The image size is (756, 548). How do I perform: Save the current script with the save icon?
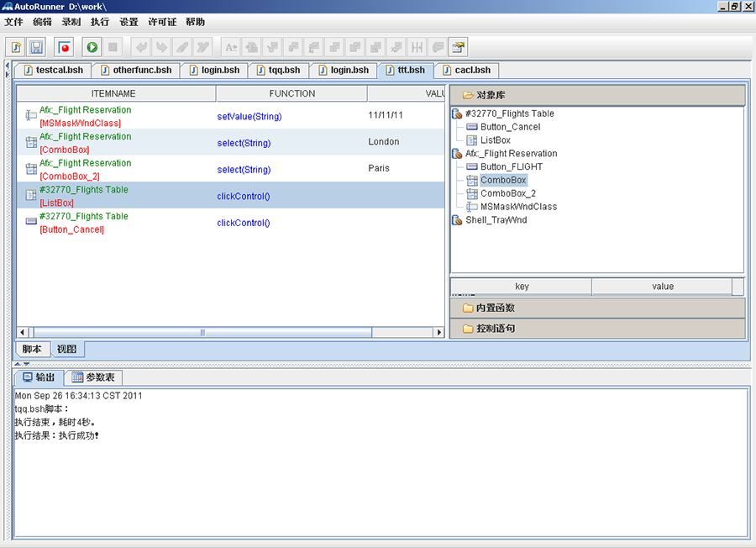(34, 47)
